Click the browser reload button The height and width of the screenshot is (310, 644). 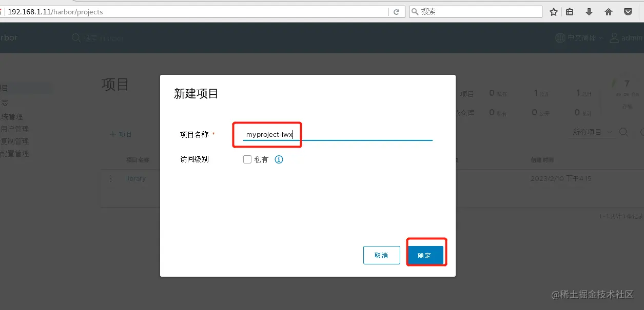click(x=396, y=12)
